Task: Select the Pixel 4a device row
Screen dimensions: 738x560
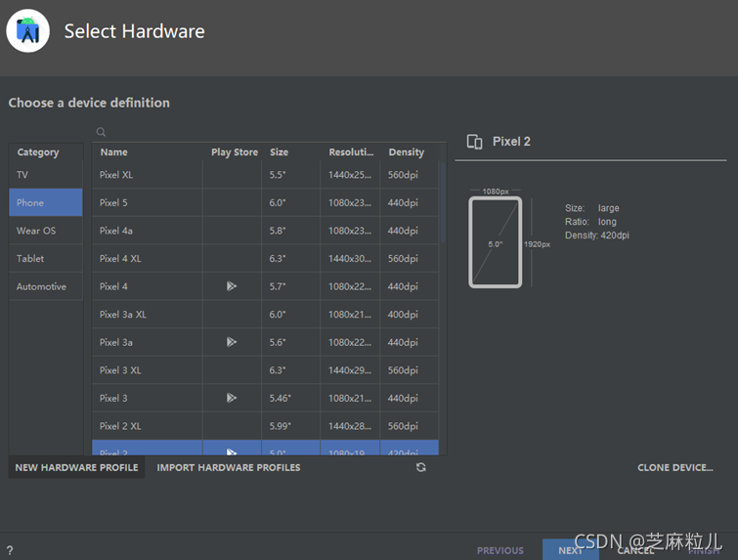Action: (x=266, y=231)
